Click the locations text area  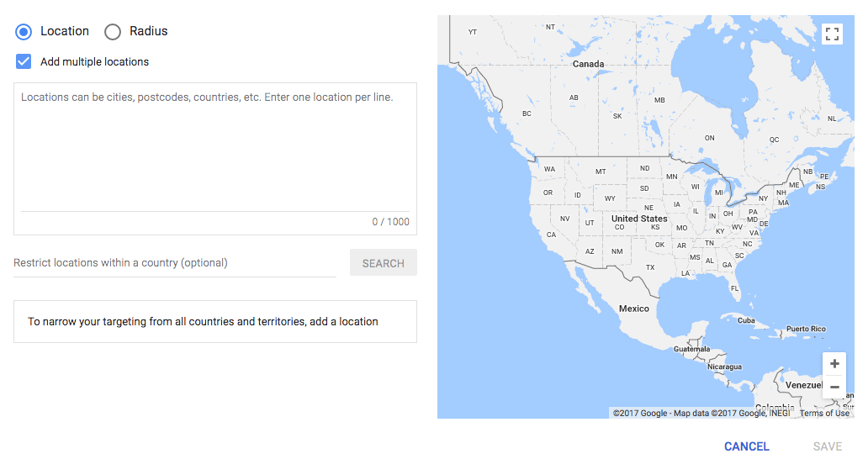pyautogui.click(x=215, y=147)
